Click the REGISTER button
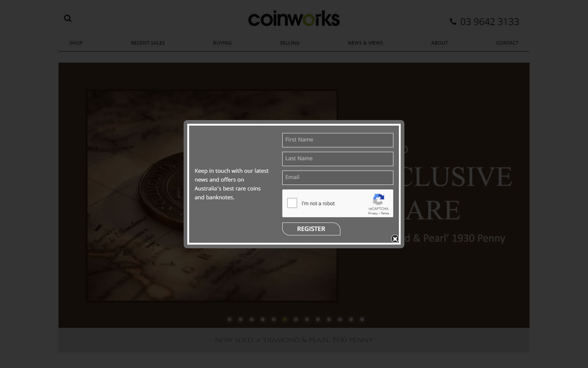 tap(311, 229)
